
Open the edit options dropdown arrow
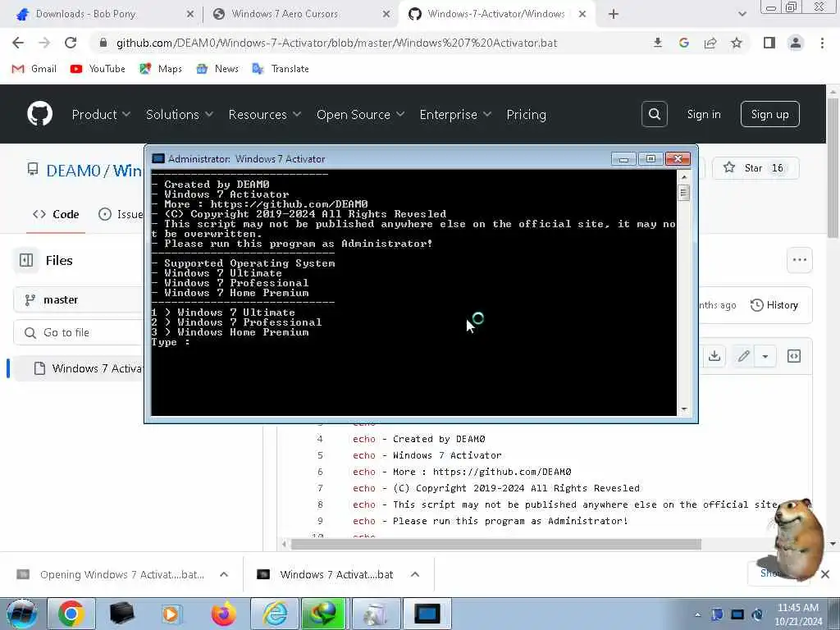(x=765, y=356)
